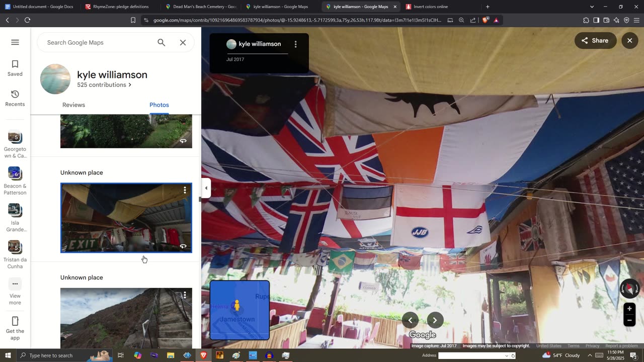Click Report a problem link

(621, 346)
